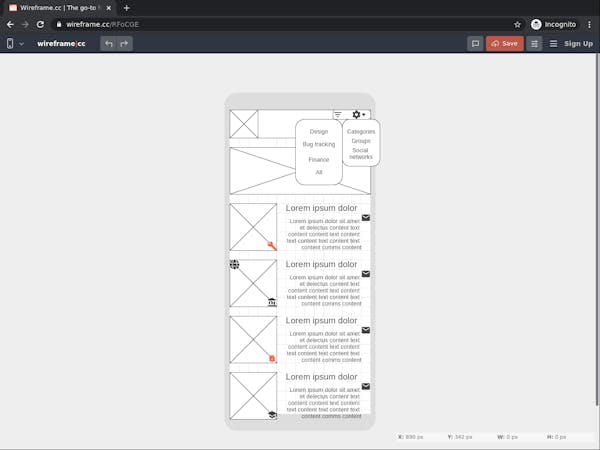Close the Wireframe.cc tab
The image size is (600, 450).
click(109, 8)
